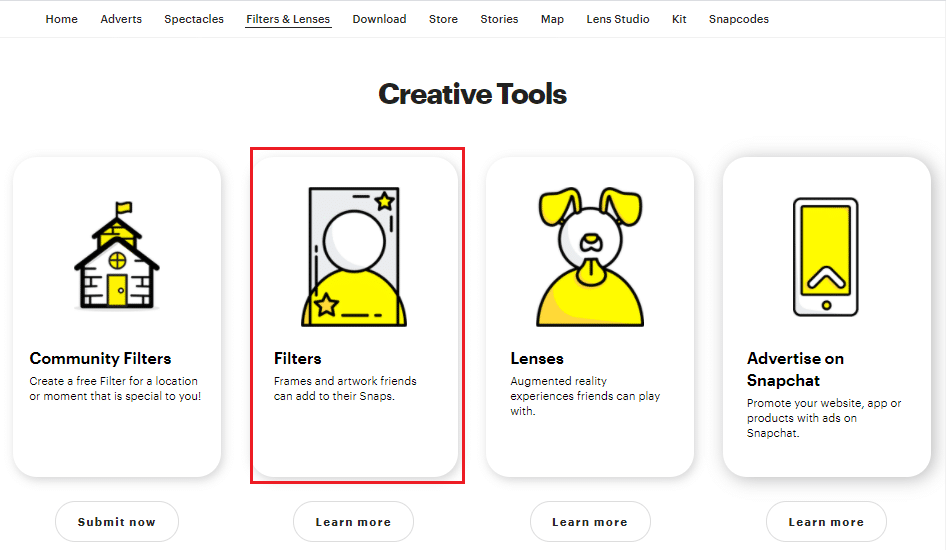The height and width of the screenshot is (550, 946).
Task: Select the Advertise on Snapchat heading
Action: click(x=795, y=370)
